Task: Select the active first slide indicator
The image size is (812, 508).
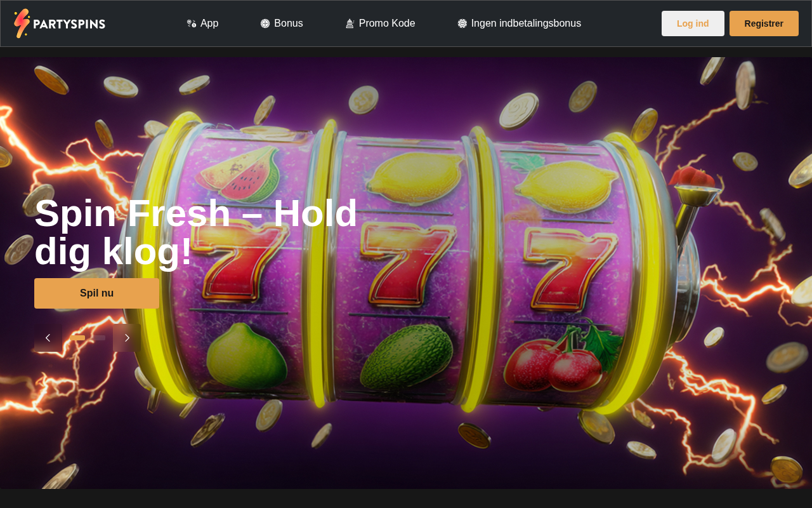Action: coord(77,338)
